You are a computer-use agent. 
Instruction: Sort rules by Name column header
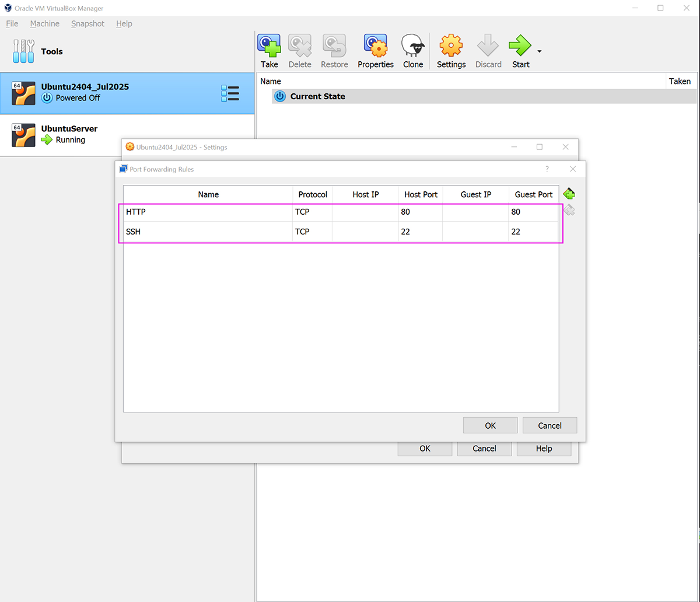coord(208,194)
